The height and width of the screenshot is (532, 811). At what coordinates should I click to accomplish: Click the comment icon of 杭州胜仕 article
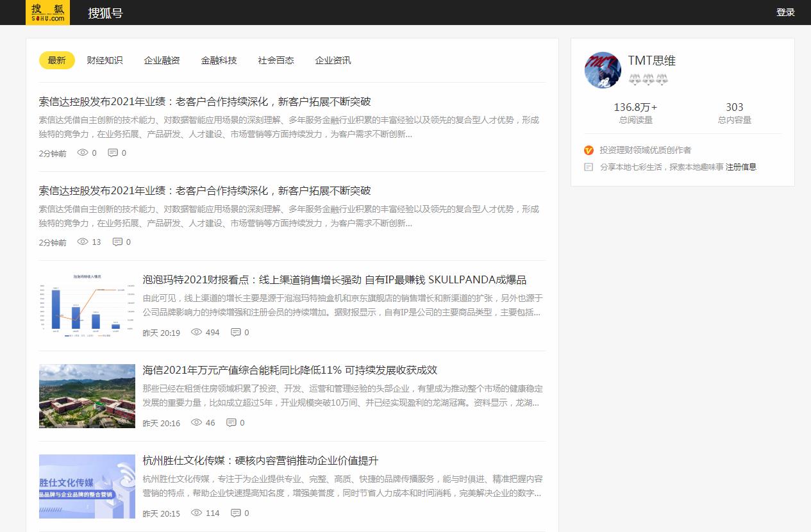pos(236,513)
